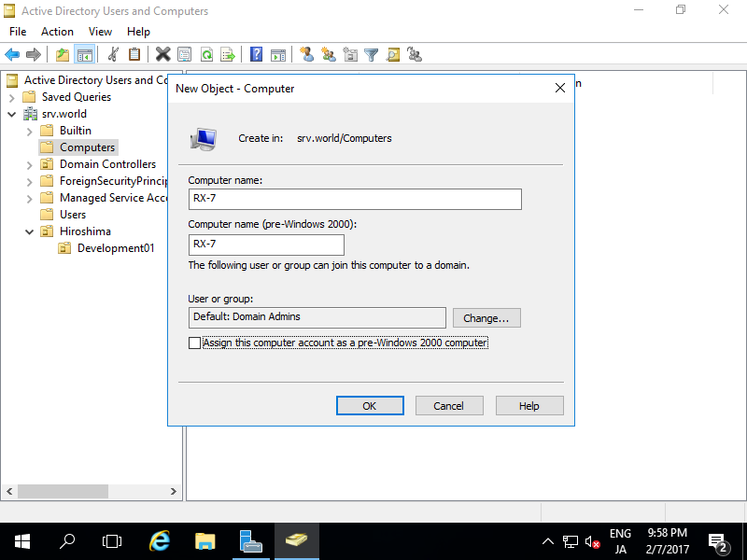Click the tree scrollbar right arrow

[174, 492]
